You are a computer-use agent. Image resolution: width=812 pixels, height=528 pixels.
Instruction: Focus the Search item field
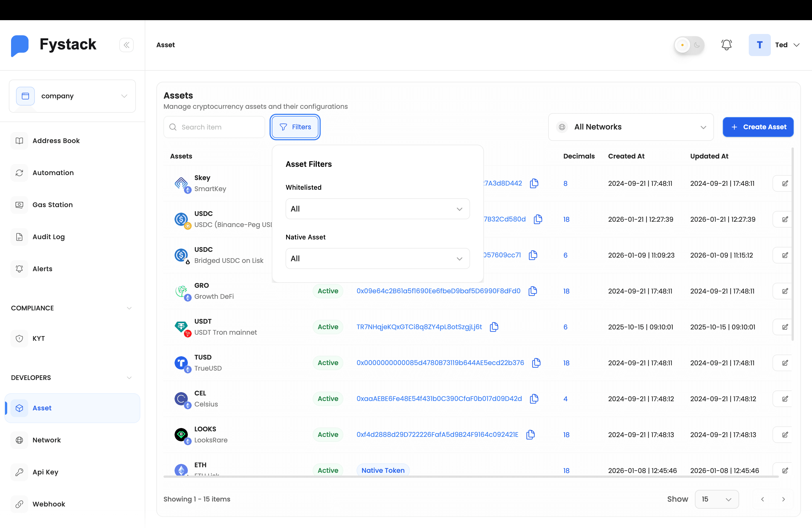[x=214, y=127]
